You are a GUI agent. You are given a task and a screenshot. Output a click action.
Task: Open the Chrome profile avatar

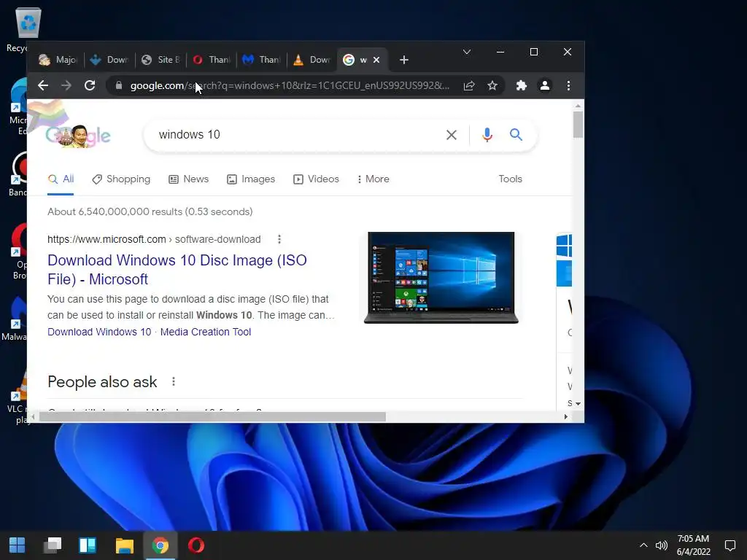point(544,86)
